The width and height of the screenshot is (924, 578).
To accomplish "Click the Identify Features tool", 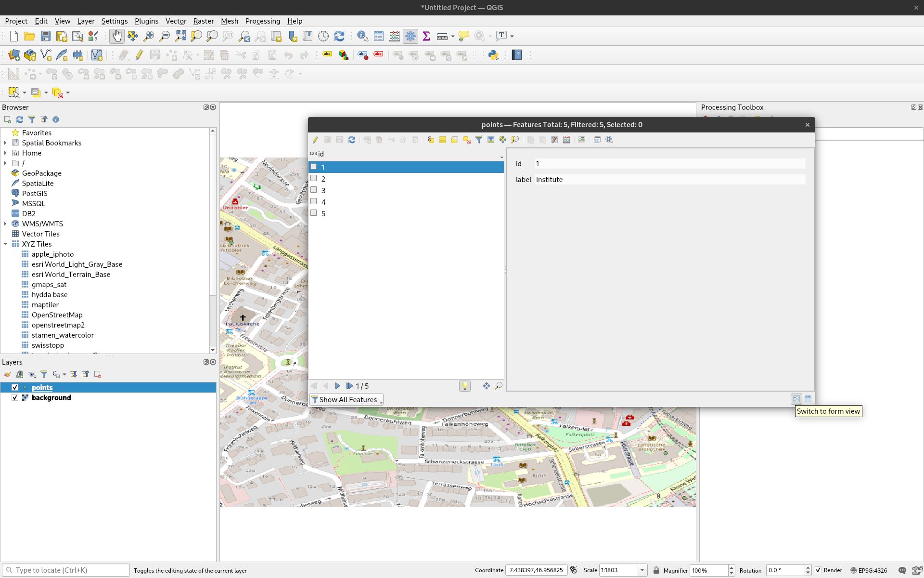I will [x=362, y=36].
